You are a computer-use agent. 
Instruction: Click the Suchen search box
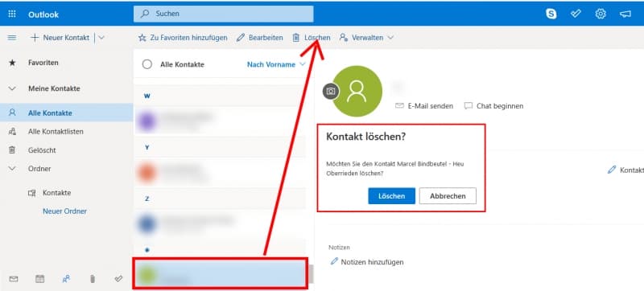click(224, 14)
